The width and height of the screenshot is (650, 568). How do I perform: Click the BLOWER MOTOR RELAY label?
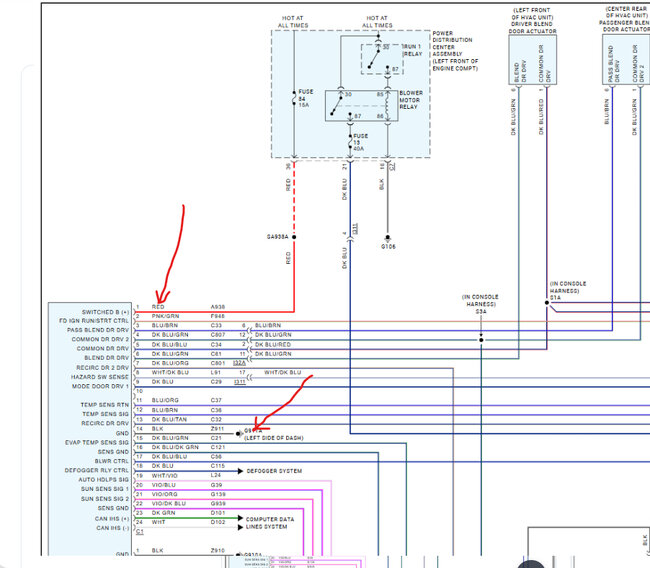pos(411,100)
